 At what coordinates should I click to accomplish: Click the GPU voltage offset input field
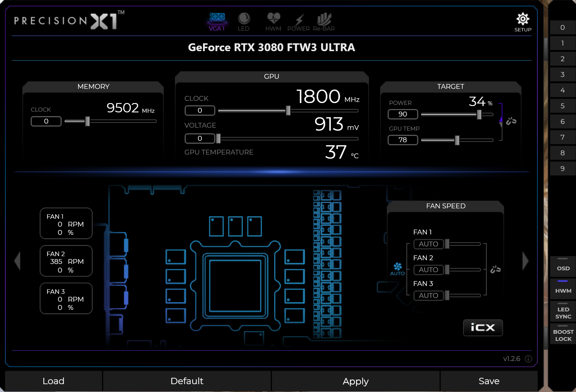click(200, 139)
